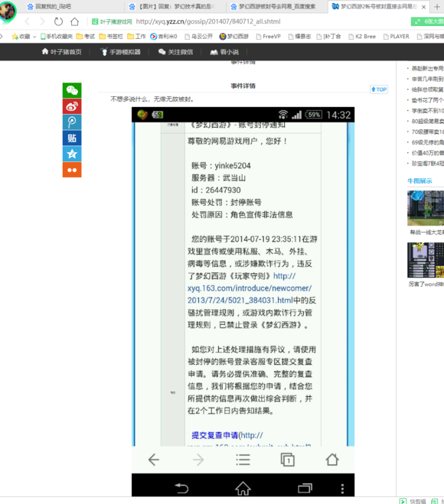Open the 珍宝阁7联4 sidebar link
Screen dimensions: 444x504
427,164
